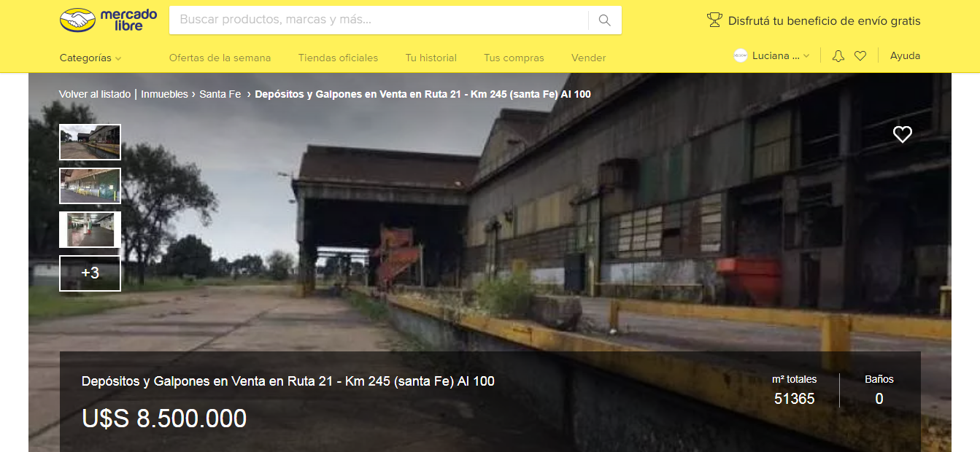
Task: Click Disfrutá tu beneficio de envío gratis
Action: pos(824,20)
